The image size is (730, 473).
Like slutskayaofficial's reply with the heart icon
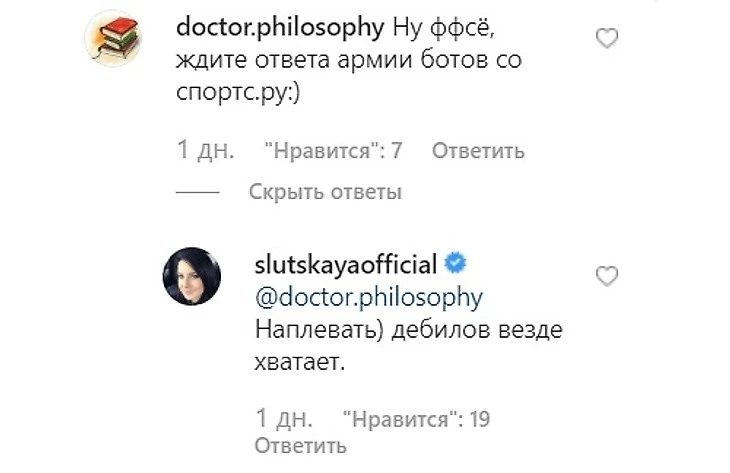click(x=606, y=275)
